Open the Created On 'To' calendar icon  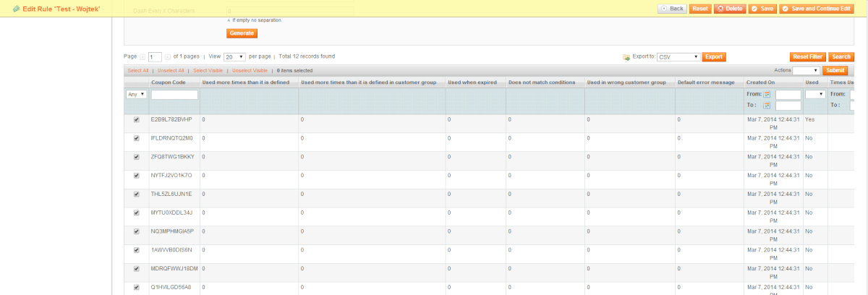pos(767,106)
